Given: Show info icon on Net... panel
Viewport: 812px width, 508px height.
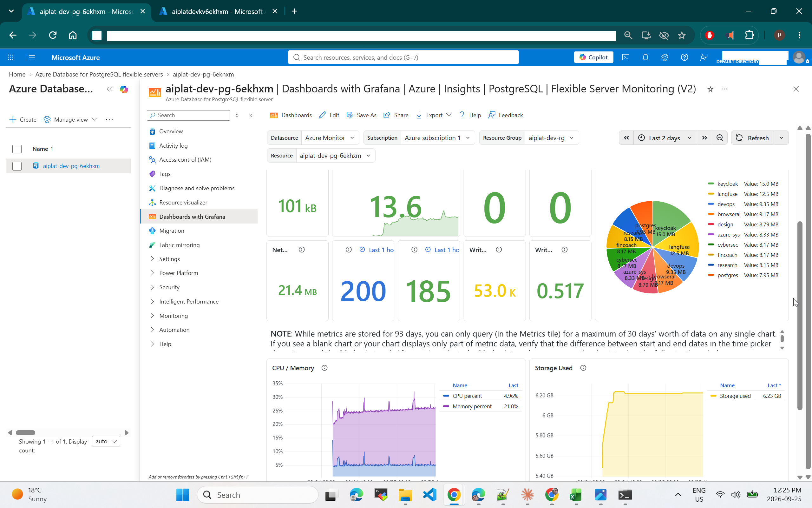Looking at the screenshot, I should pyautogui.click(x=302, y=250).
